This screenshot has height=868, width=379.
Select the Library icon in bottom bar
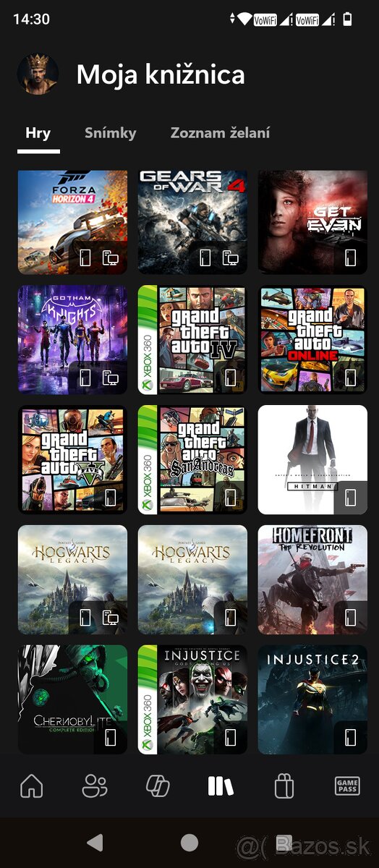221,786
